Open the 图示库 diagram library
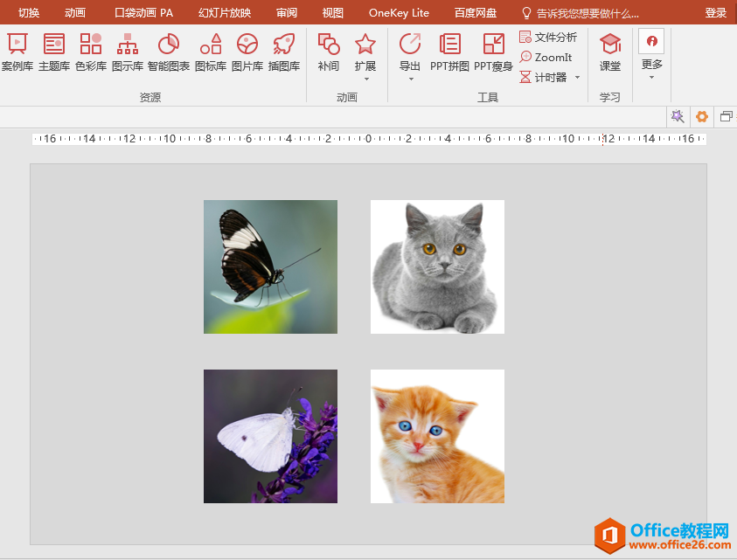The width and height of the screenshot is (737, 560). pyautogui.click(x=128, y=52)
